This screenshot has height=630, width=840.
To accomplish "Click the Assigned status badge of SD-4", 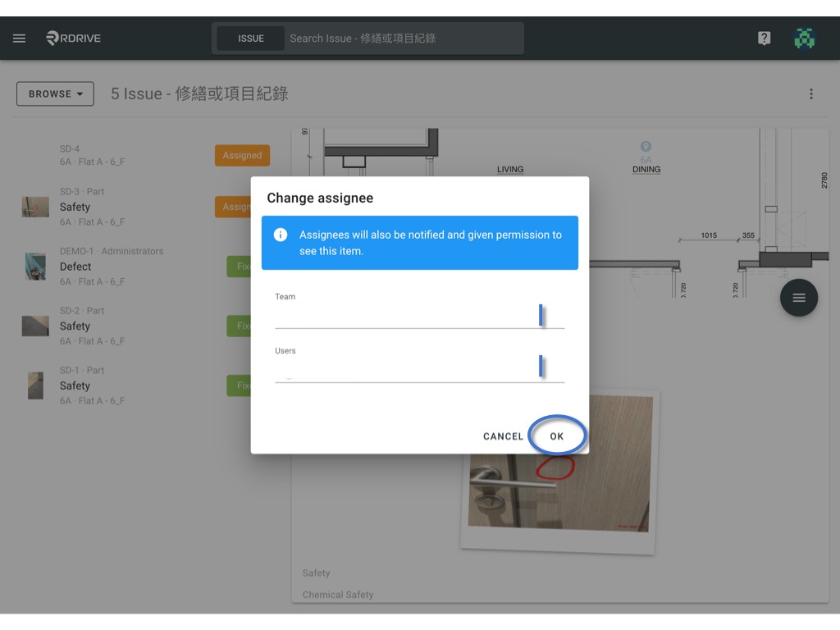I will pos(242,155).
